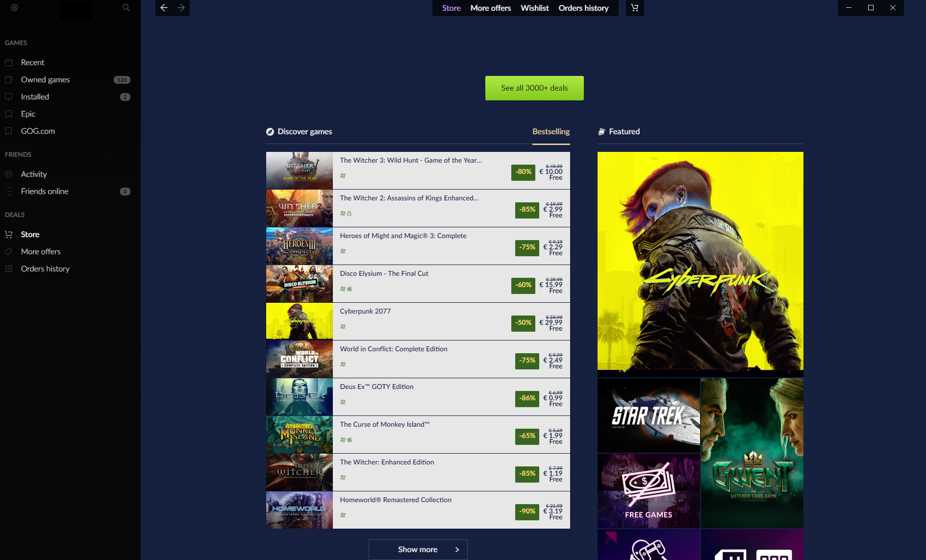The width and height of the screenshot is (926, 560).
Task: Open World in Conflict: Complete Edition listing
Action: [418, 359]
